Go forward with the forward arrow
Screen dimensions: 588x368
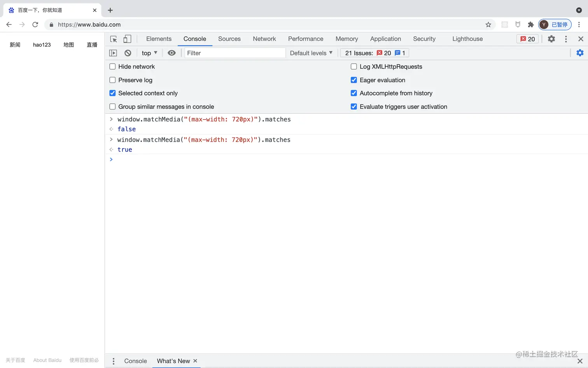coord(22,25)
